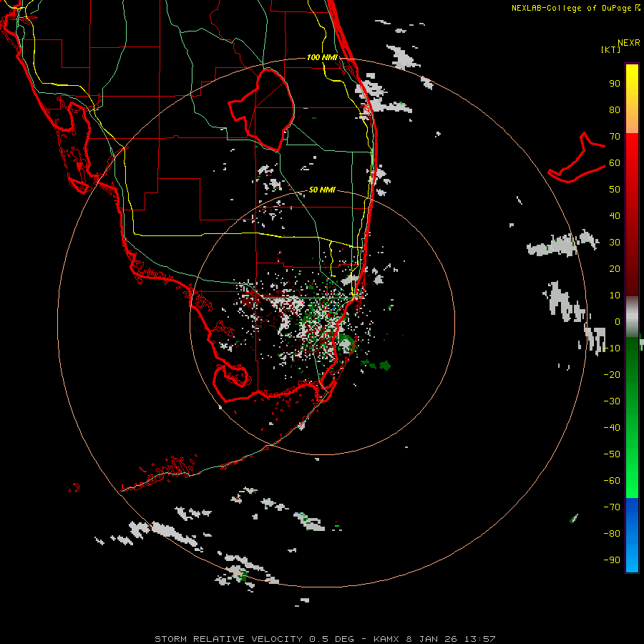Click the KAMX station identifier
Image resolution: width=644 pixels, height=644 pixels.
pos(386,639)
